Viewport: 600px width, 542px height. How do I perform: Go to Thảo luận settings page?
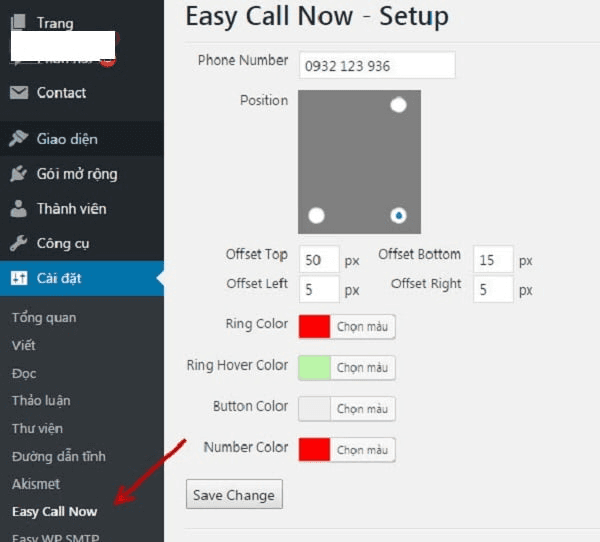[x=41, y=401]
